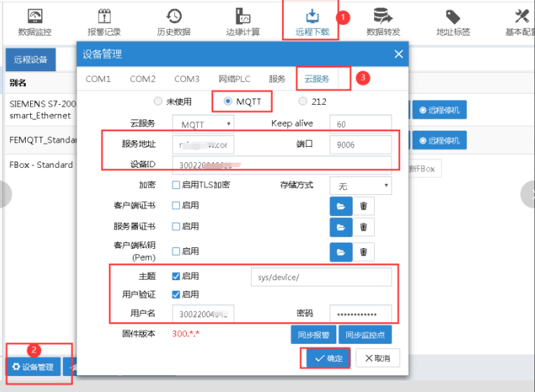Click the 确定 confirm button
The width and height of the screenshot is (535, 392).
(x=325, y=358)
